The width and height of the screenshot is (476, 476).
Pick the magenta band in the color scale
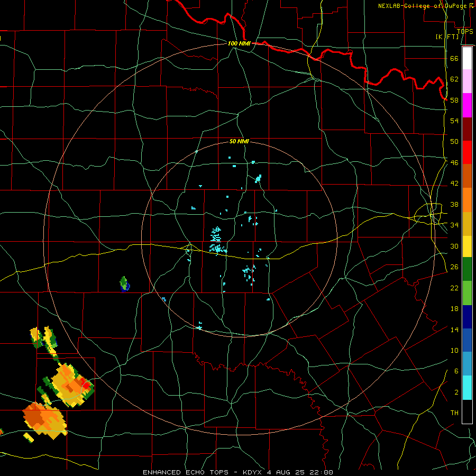point(467,105)
